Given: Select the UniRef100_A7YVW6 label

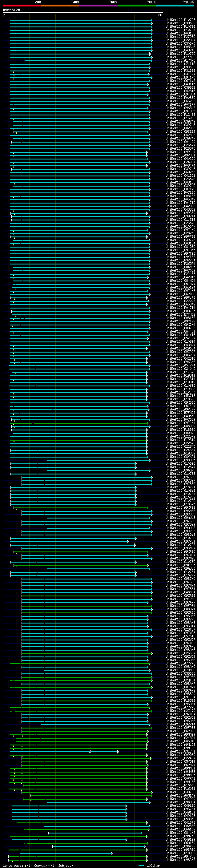Looking at the screenshot, I should (180, 663).
